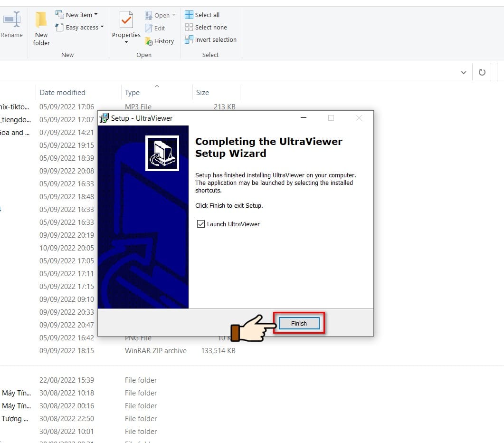Open the Properties icon in the ribbon

coord(126,19)
